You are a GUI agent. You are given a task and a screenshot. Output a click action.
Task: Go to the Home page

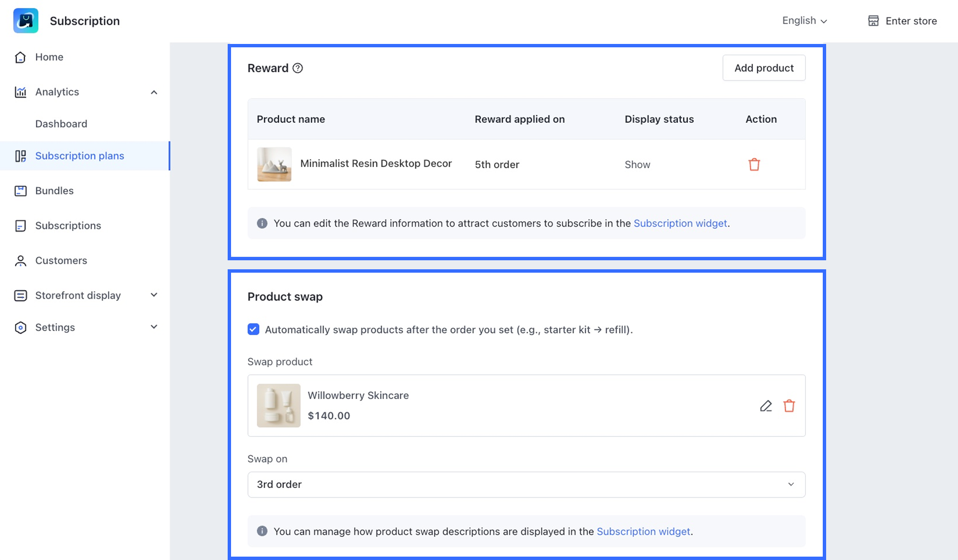49,57
